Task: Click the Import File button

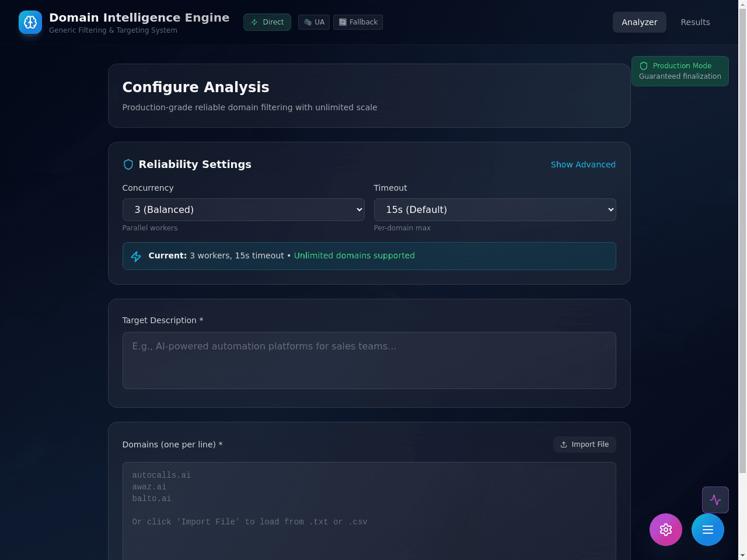Action: (584, 444)
